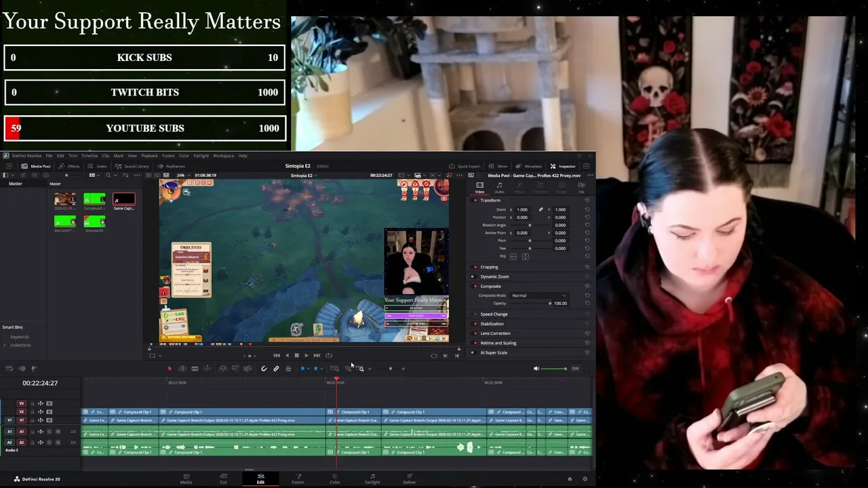Open the Sound Library panel
This screenshot has height=488, width=868.
(x=133, y=166)
